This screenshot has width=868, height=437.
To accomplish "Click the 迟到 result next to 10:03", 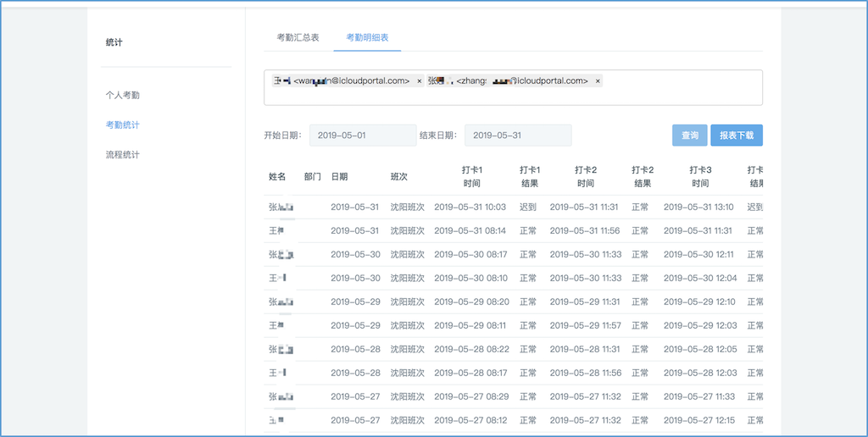I will 528,207.
